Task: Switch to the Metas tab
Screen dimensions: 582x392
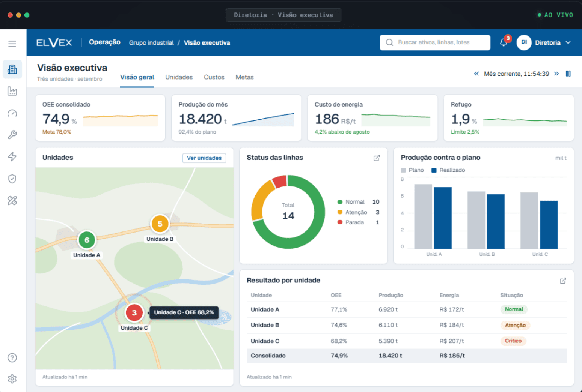Action: click(244, 77)
